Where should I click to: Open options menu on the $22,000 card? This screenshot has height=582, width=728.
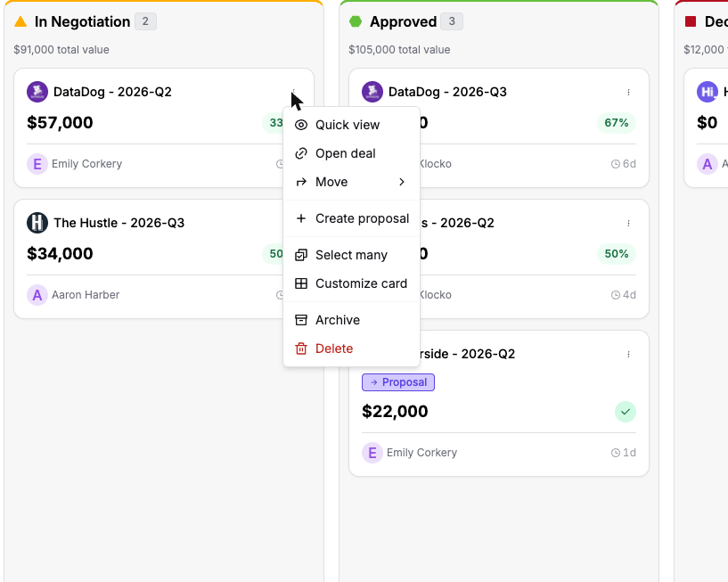tap(628, 355)
